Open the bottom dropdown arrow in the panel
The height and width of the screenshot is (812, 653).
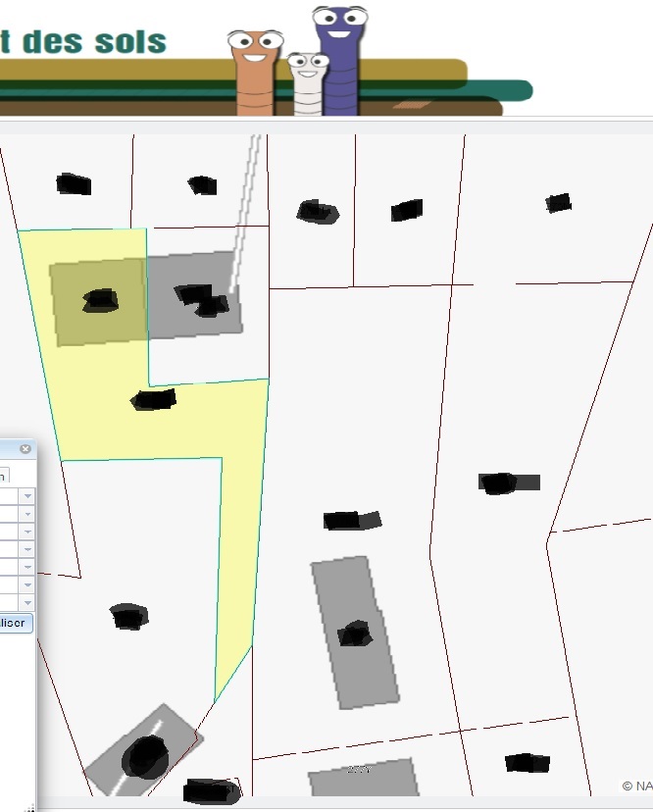[27, 602]
